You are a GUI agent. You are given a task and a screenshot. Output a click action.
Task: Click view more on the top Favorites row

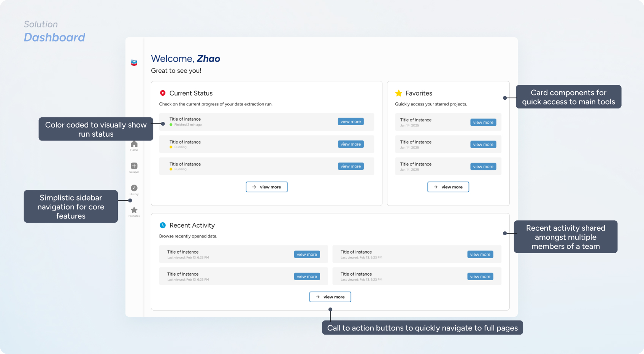point(483,123)
